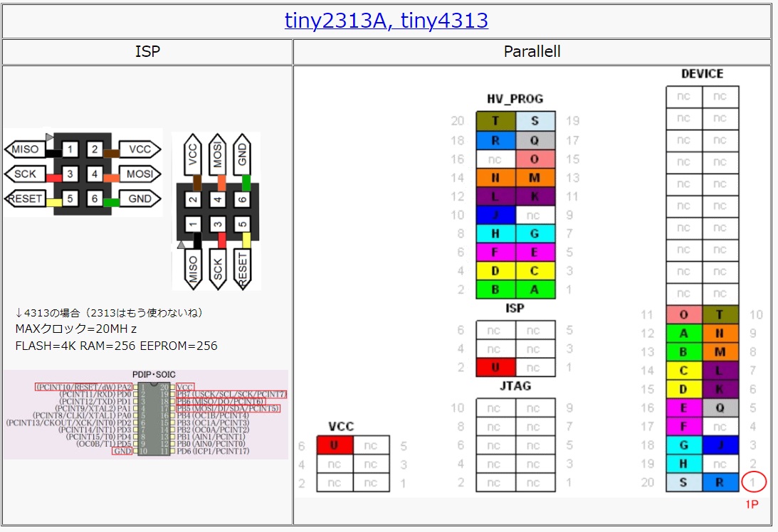Click the VCC arrow on the horizontal ISP connector
778x532 pixels.
point(140,149)
